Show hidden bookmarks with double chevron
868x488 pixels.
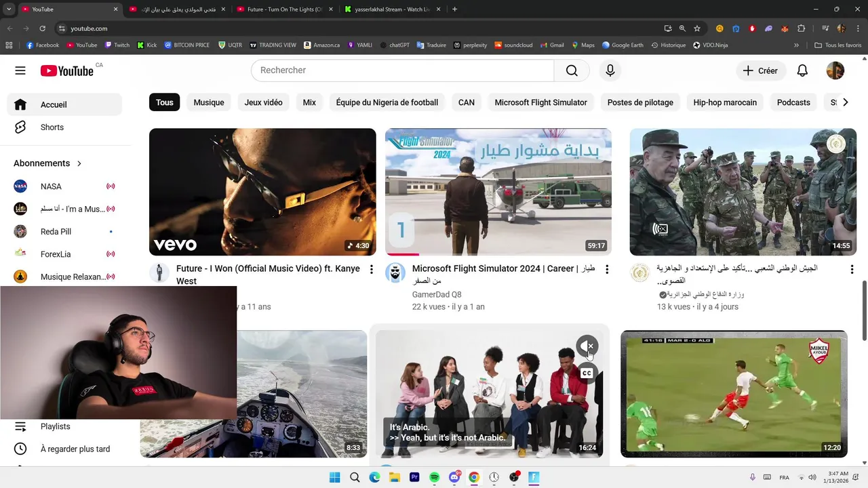(796, 45)
